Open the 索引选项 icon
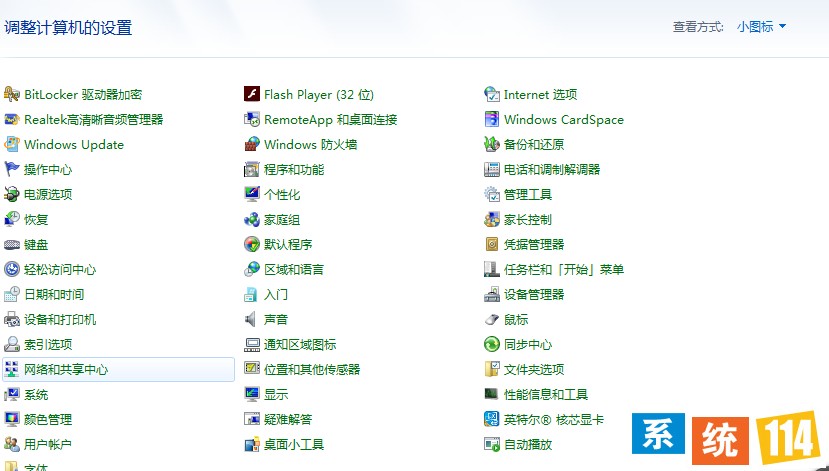Screen dimensions: 829x471 coord(12,344)
